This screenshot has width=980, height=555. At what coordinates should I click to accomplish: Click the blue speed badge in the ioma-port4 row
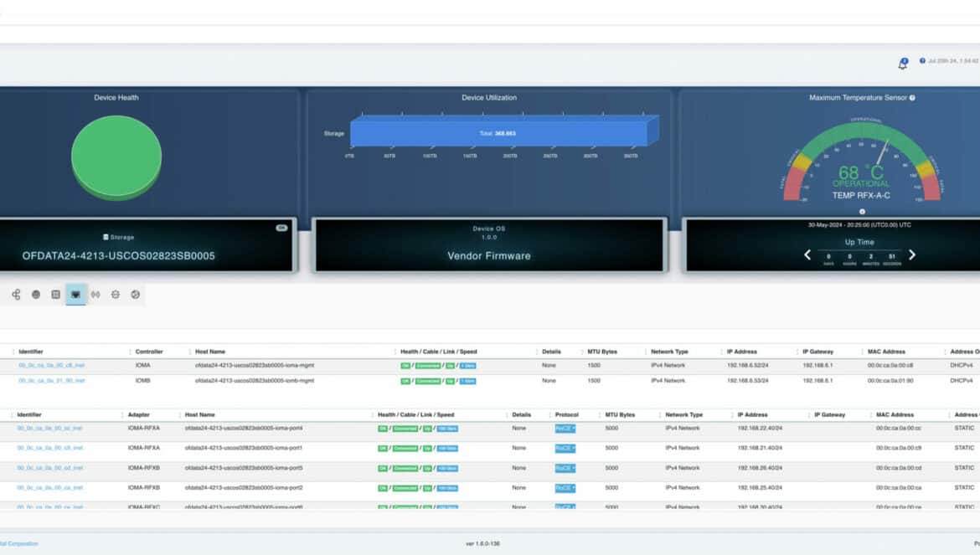pos(447,429)
